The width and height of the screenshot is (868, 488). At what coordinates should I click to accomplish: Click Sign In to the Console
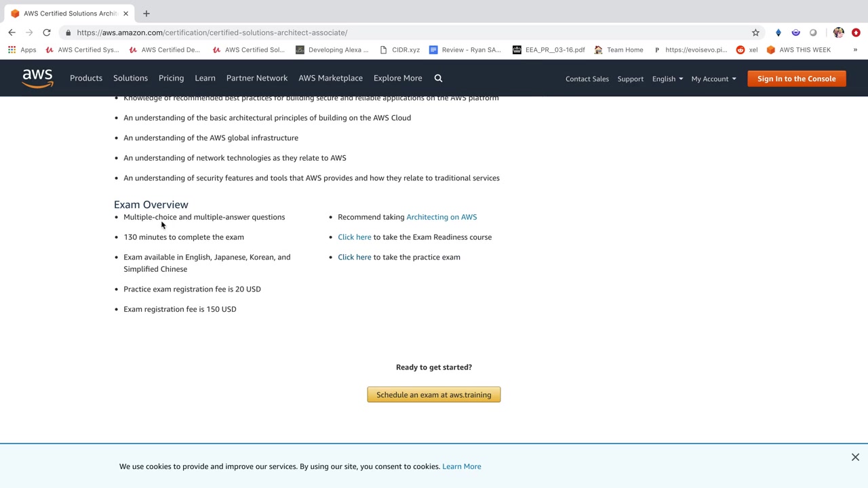tap(797, 79)
